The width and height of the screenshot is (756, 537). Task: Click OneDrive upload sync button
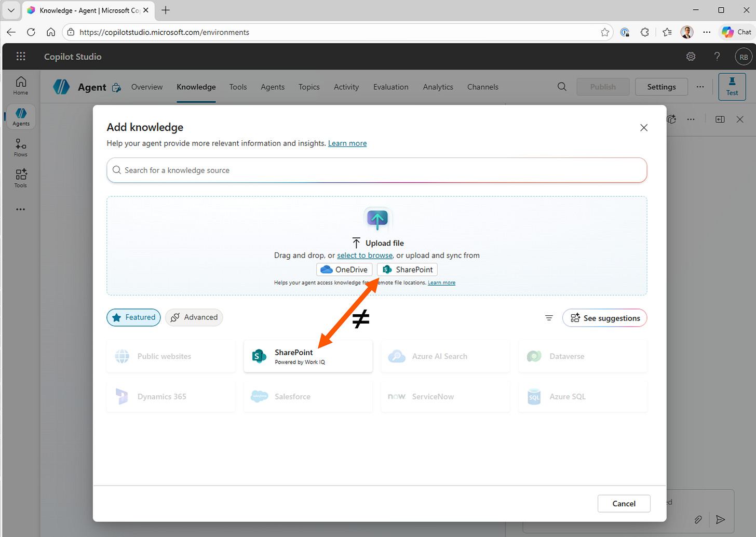[x=344, y=270]
